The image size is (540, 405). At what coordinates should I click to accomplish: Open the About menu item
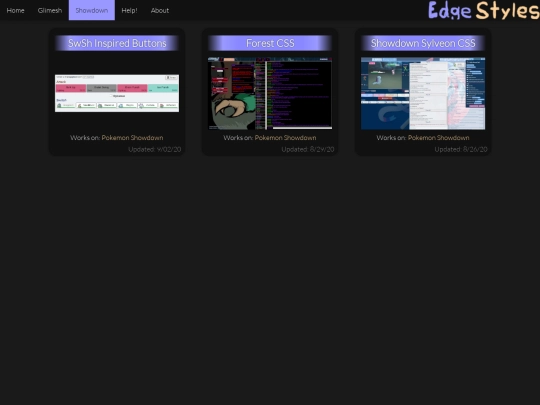coord(160,10)
